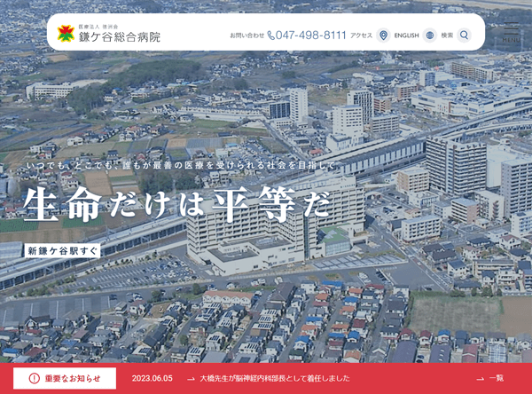The height and width of the screenshot is (394, 532).
Task: Click the 検索 label
Action: (447, 35)
